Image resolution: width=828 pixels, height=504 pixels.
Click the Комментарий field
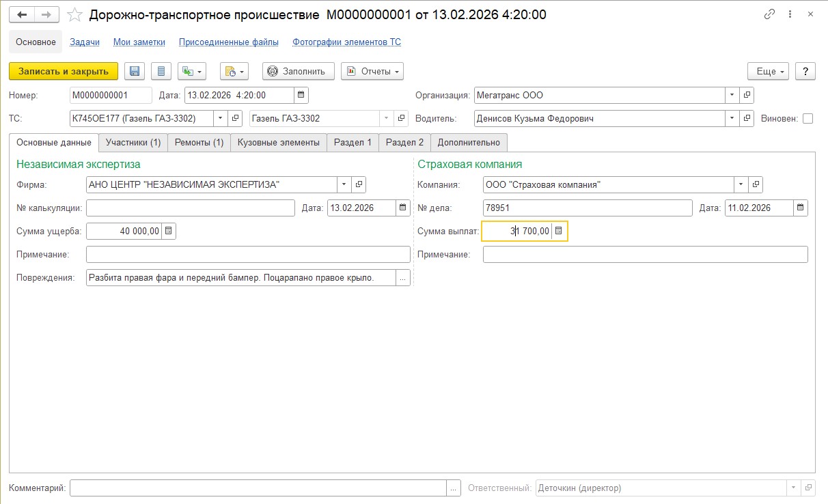click(258, 488)
